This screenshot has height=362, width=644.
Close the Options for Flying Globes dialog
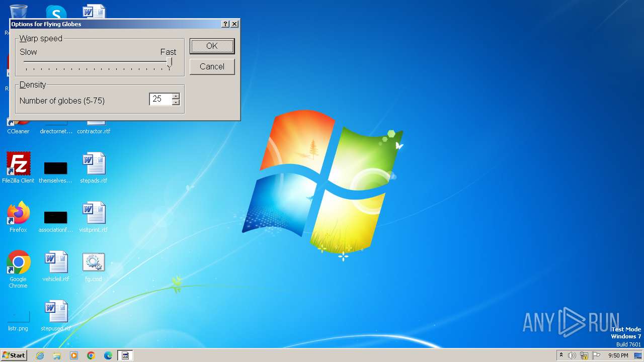tap(234, 24)
